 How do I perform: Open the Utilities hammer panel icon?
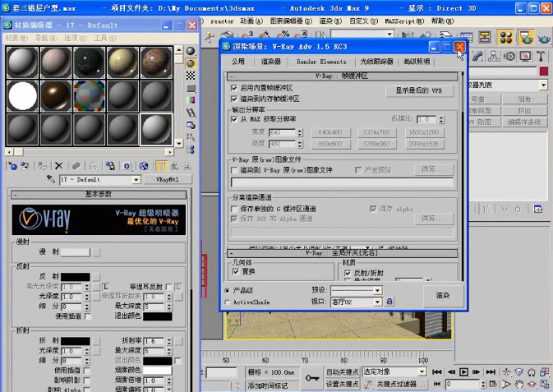pos(541,56)
